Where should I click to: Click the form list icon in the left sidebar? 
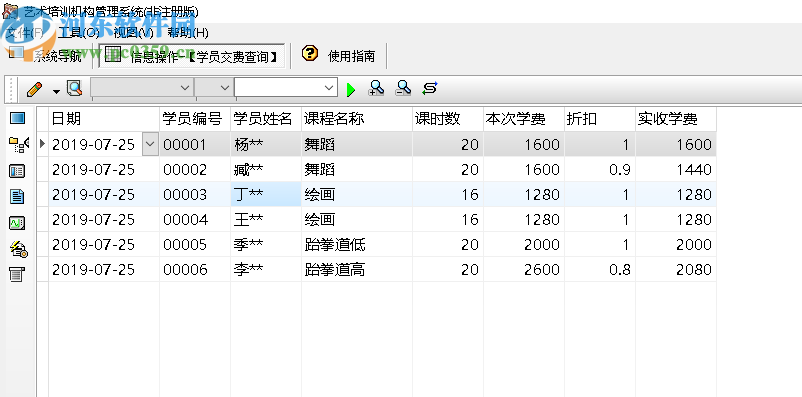(17, 171)
